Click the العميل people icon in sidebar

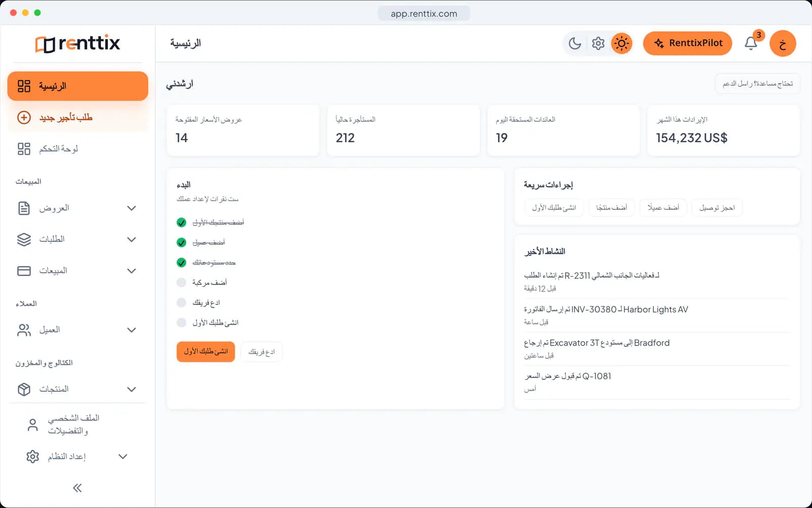tap(24, 330)
